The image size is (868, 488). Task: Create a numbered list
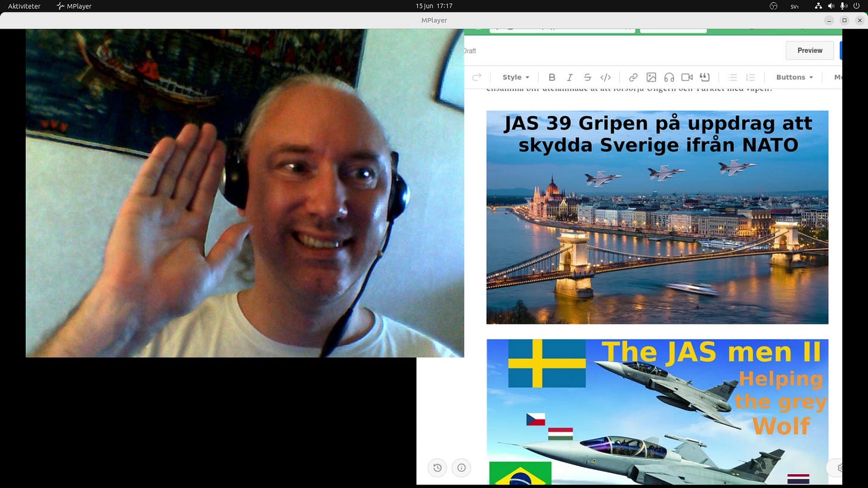click(751, 77)
